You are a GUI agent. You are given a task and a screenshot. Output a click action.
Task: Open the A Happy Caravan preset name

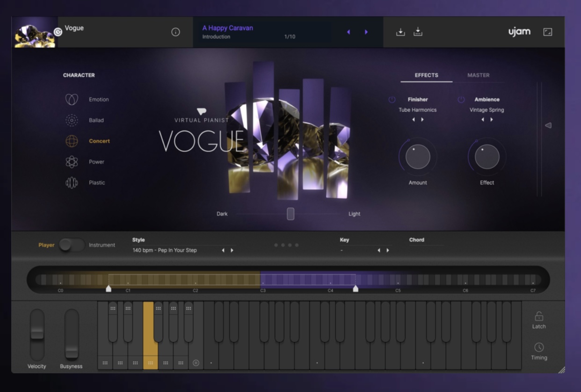point(228,28)
